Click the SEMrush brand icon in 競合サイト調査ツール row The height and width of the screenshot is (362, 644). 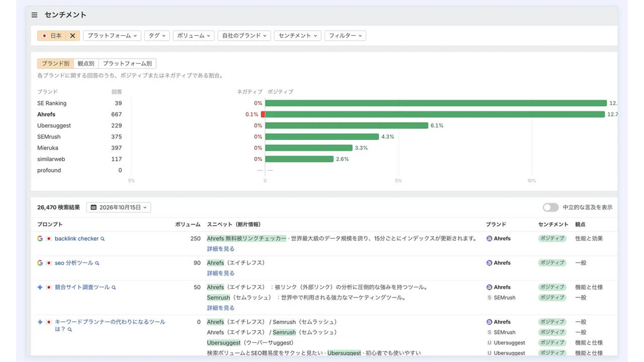point(489,298)
